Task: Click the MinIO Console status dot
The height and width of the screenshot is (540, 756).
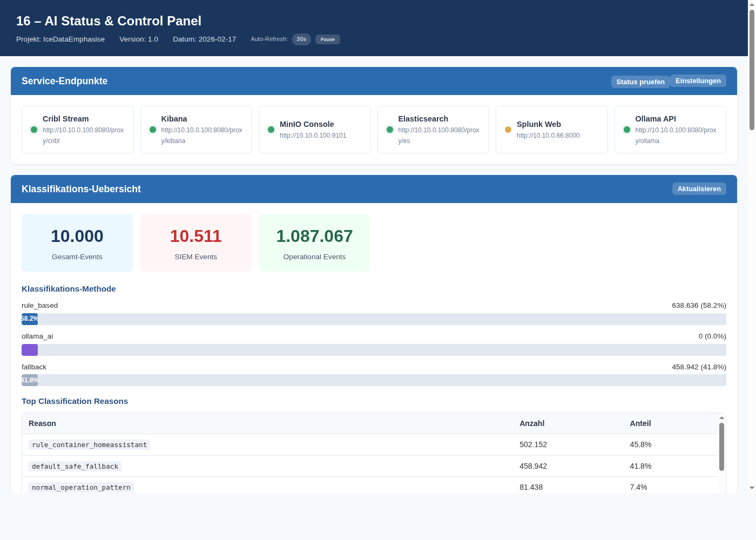Action: click(271, 130)
